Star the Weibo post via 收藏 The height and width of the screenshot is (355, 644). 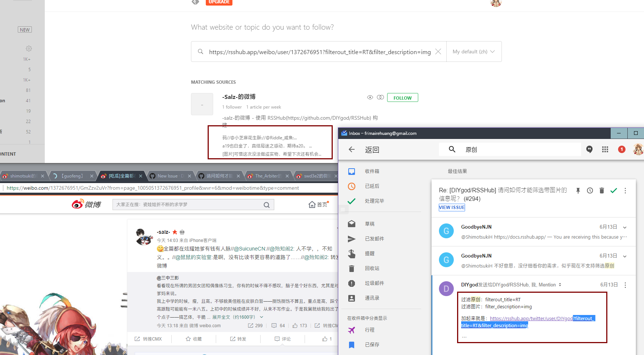click(x=194, y=338)
